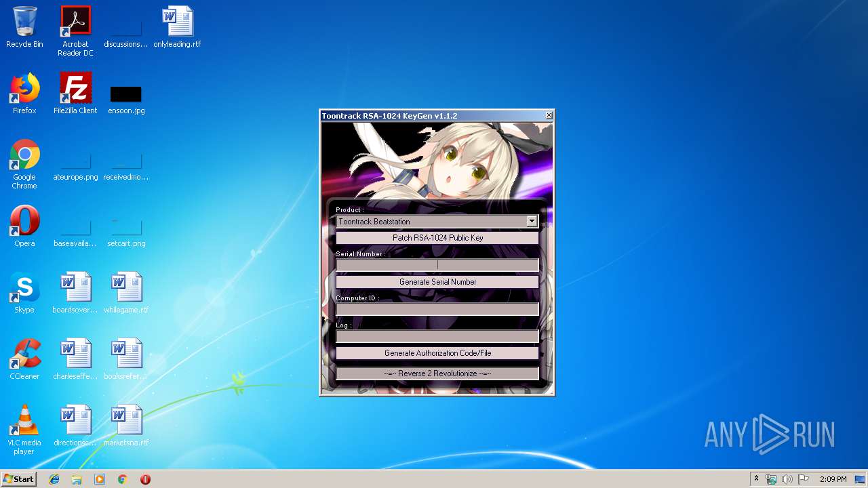Select ensoon.jpg image file

pyautogui.click(x=126, y=100)
